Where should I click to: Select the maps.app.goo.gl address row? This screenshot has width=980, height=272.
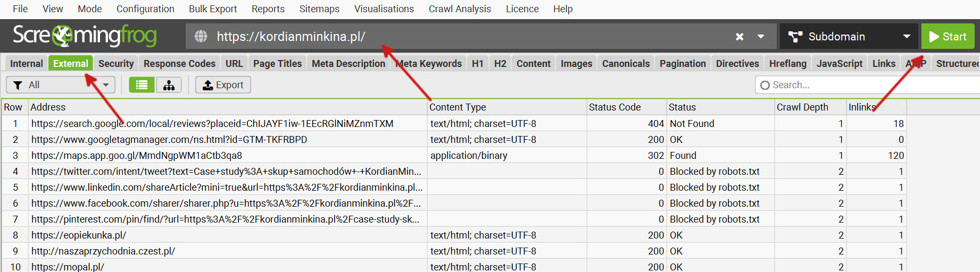coord(454,156)
